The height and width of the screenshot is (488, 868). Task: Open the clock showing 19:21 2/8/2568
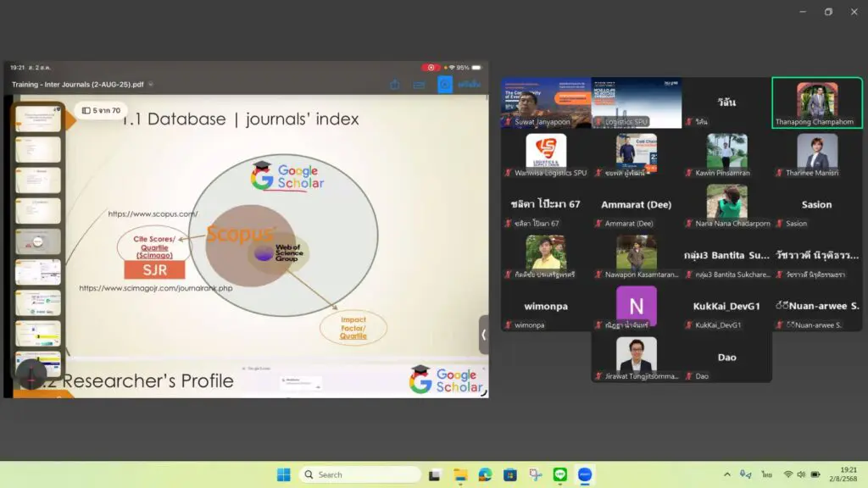[x=843, y=474]
